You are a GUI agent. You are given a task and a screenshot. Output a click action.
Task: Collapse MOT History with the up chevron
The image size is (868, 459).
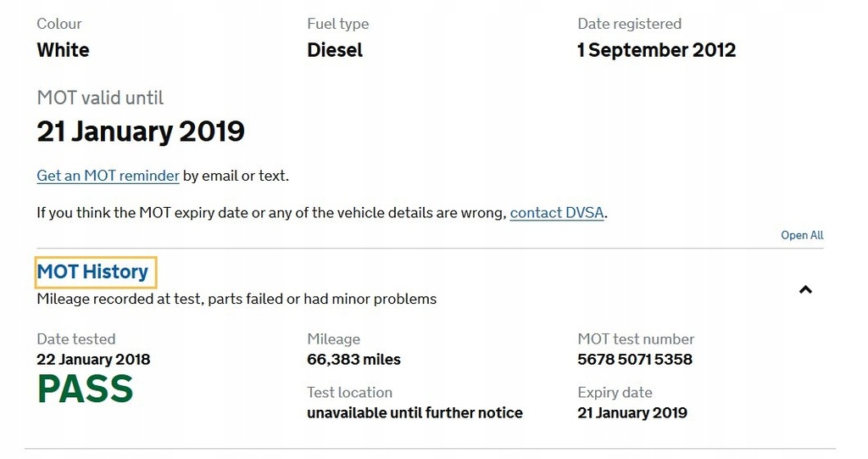tap(805, 289)
